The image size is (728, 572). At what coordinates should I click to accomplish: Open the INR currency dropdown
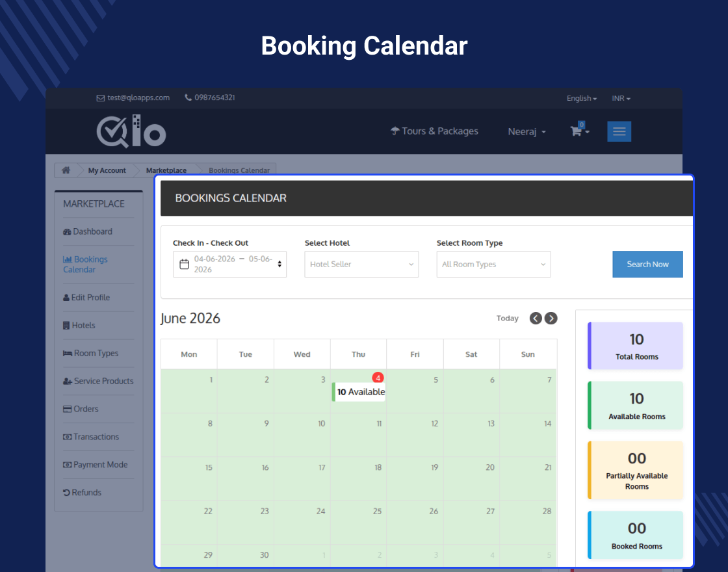621,98
